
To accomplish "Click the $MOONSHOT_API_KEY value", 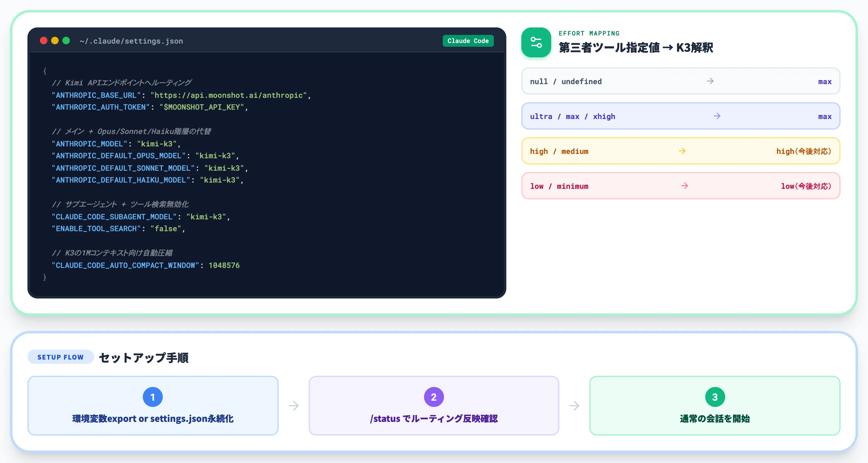I will tap(201, 107).
